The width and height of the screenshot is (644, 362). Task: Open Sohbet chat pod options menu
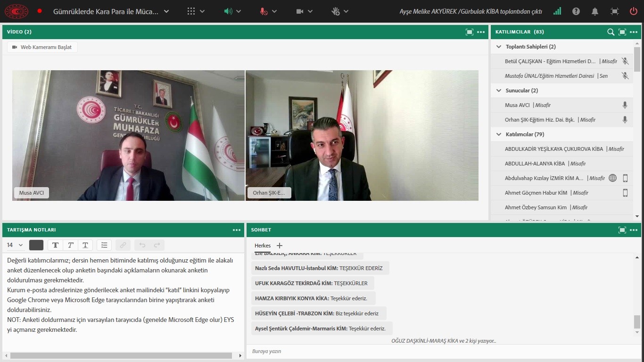(x=634, y=230)
